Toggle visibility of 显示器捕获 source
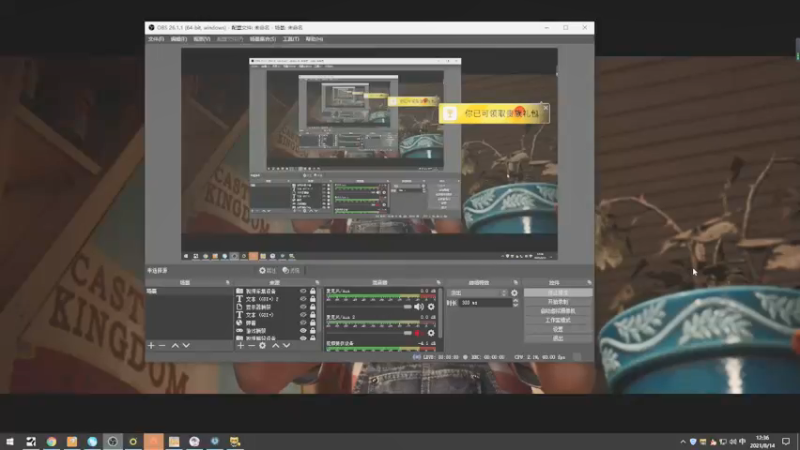 coord(303,307)
